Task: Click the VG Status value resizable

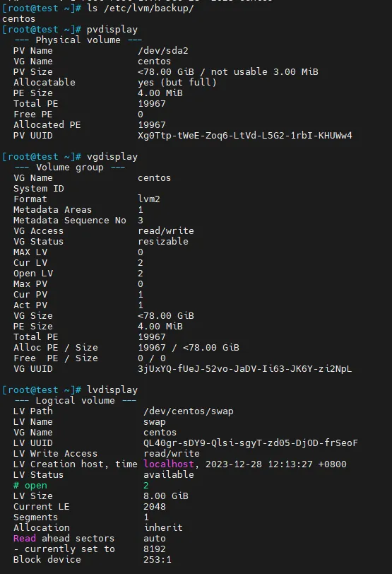Action: 163,242
